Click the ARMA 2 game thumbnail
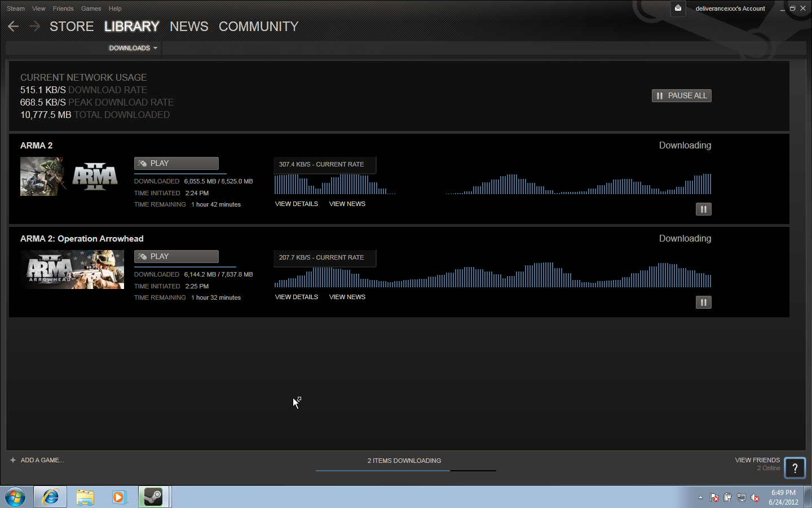The width and height of the screenshot is (812, 508). tap(72, 177)
